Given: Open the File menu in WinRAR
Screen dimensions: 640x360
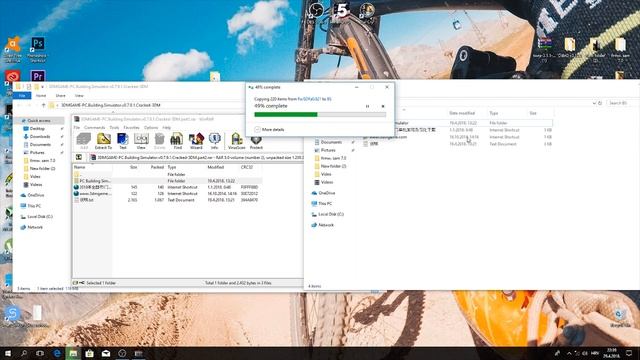Looking at the screenshot, I should (x=77, y=128).
